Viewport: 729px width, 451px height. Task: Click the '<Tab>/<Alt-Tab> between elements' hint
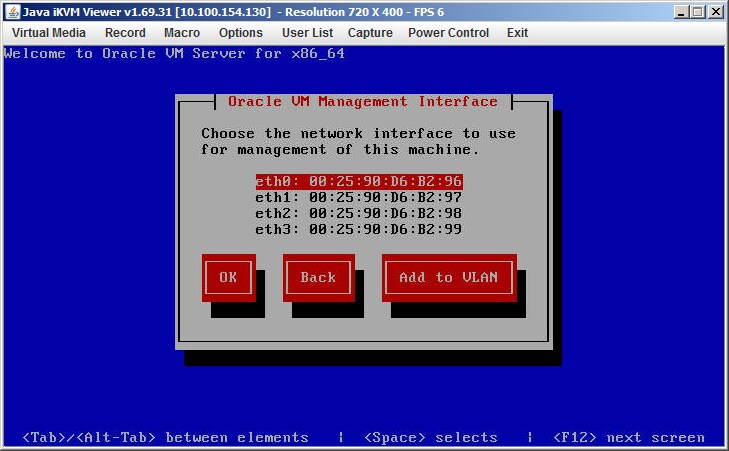click(x=166, y=438)
